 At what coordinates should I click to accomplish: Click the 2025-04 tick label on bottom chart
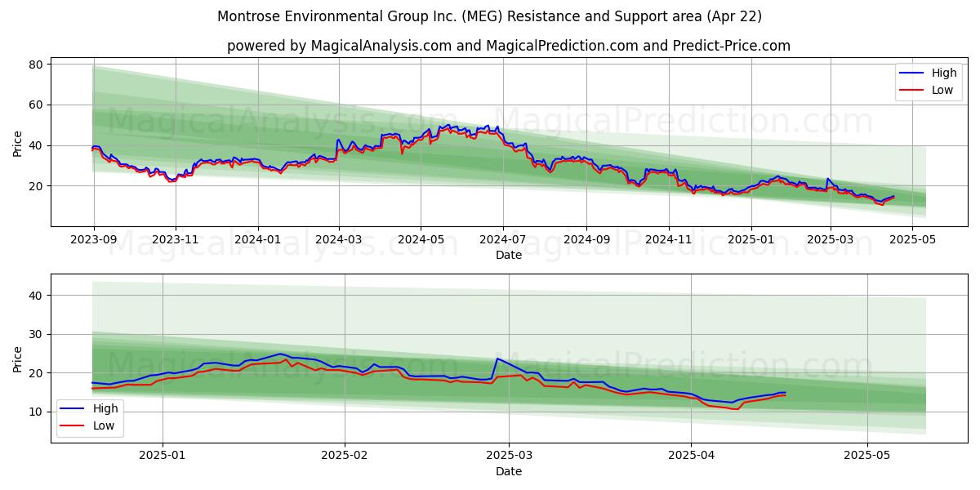coord(691,457)
